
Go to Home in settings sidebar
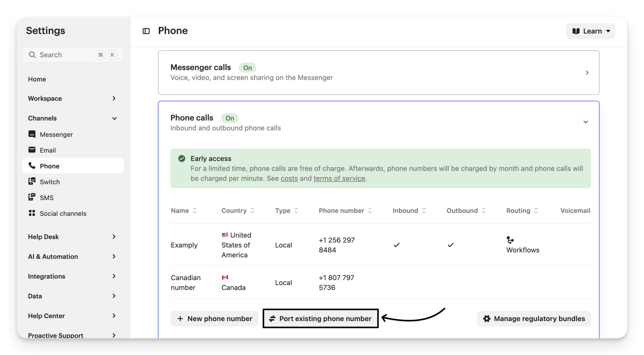coord(37,79)
